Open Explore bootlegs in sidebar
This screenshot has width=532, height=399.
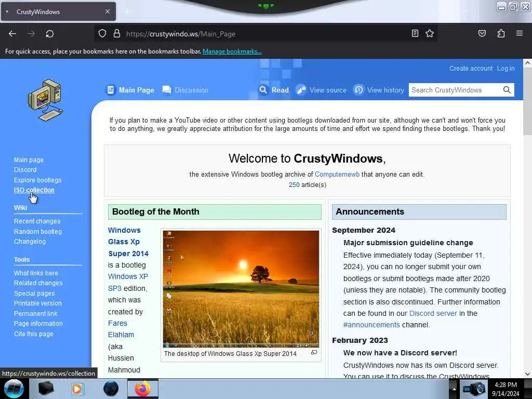tap(37, 180)
